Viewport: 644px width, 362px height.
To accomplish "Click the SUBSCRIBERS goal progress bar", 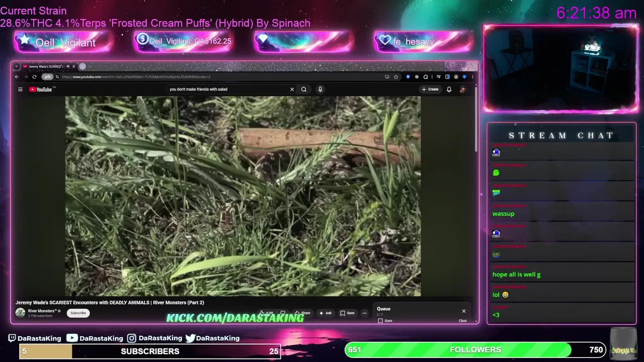I will (x=149, y=351).
